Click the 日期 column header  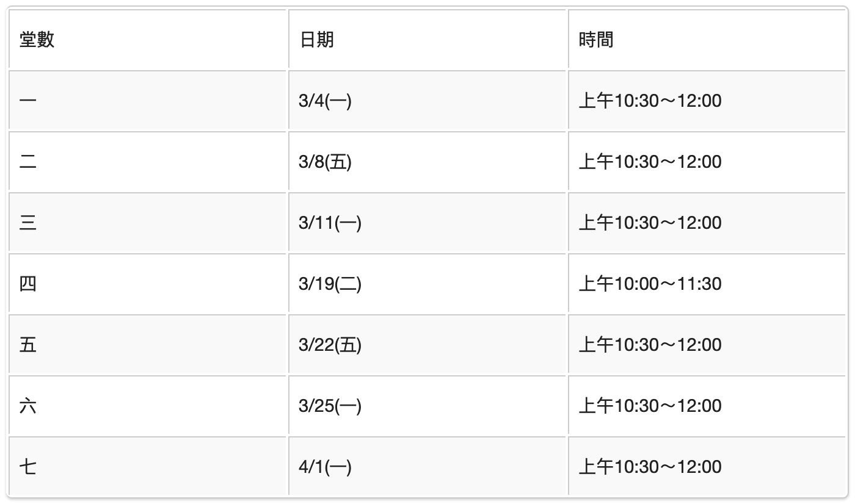tap(316, 40)
